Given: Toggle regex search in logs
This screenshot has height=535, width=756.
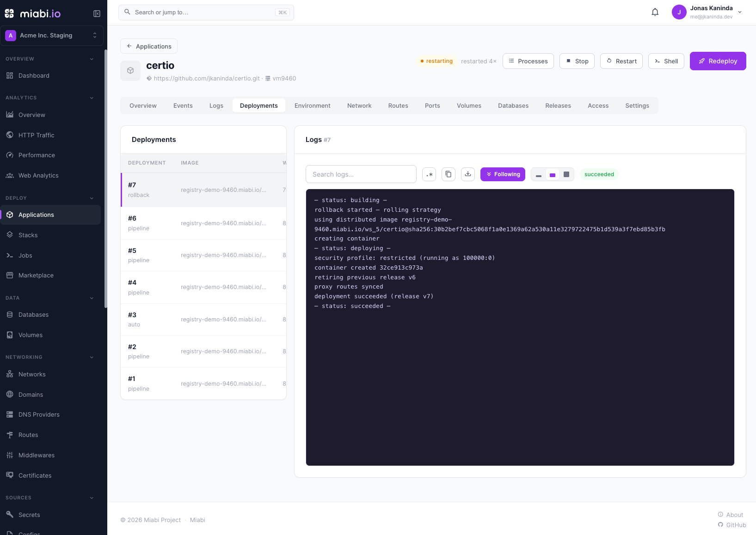Looking at the screenshot, I should point(429,174).
